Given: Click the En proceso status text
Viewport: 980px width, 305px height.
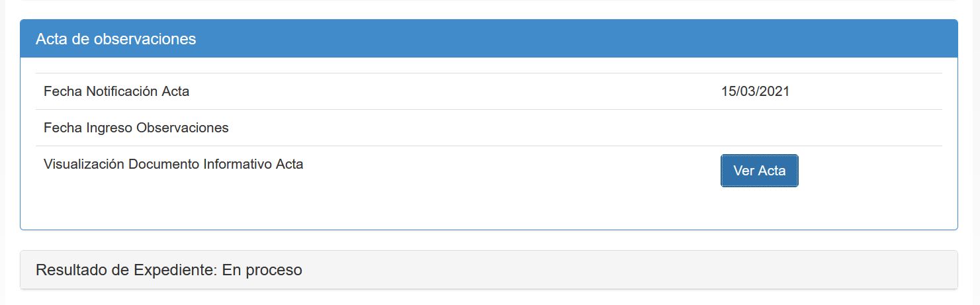Looking at the screenshot, I should pyautogui.click(x=262, y=270).
